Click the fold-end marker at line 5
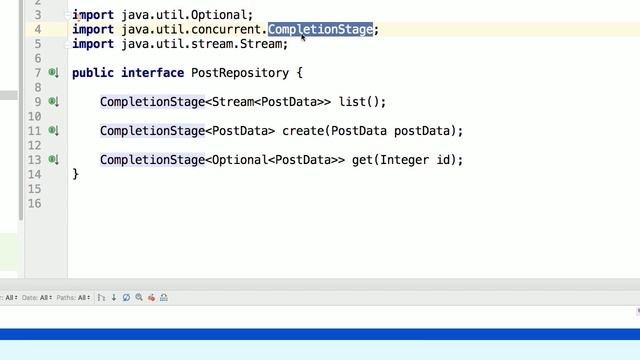The width and height of the screenshot is (640, 360). (x=67, y=44)
